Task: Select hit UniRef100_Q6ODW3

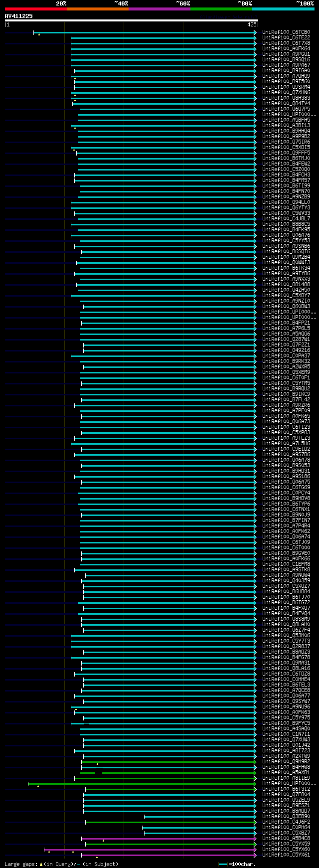Action: [286, 307]
